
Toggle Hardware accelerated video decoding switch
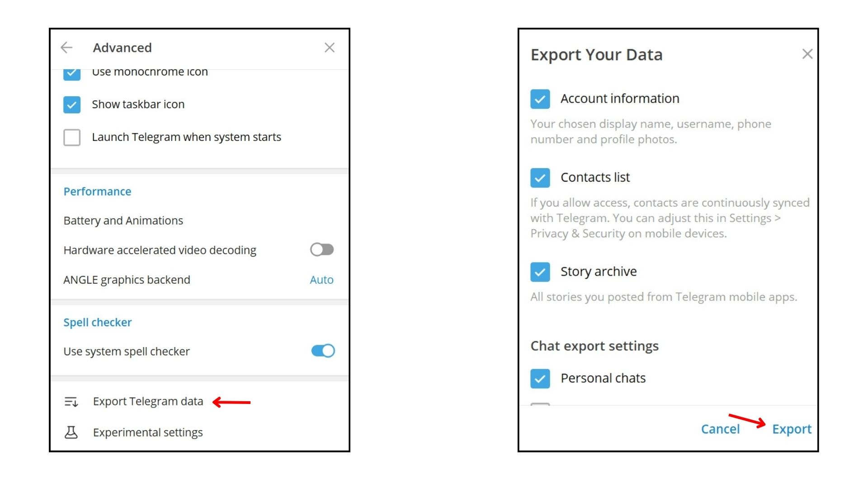point(322,249)
